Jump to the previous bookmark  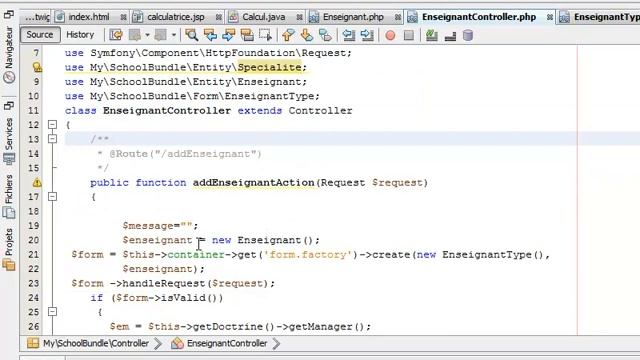[288, 35]
